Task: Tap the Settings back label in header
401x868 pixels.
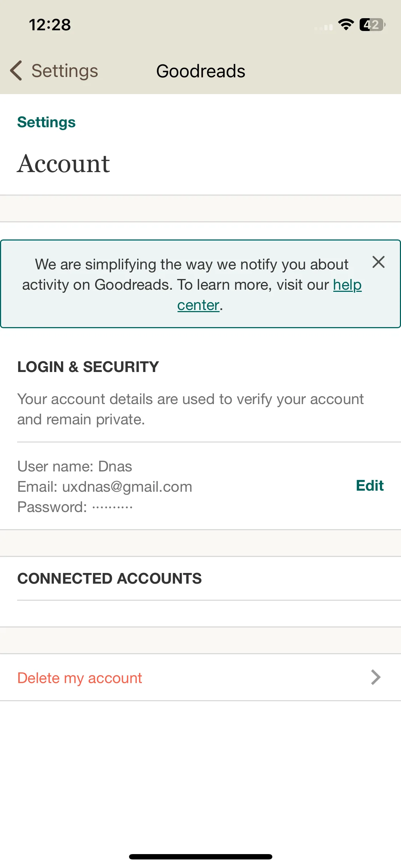Action: pyautogui.click(x=65, y=71)
